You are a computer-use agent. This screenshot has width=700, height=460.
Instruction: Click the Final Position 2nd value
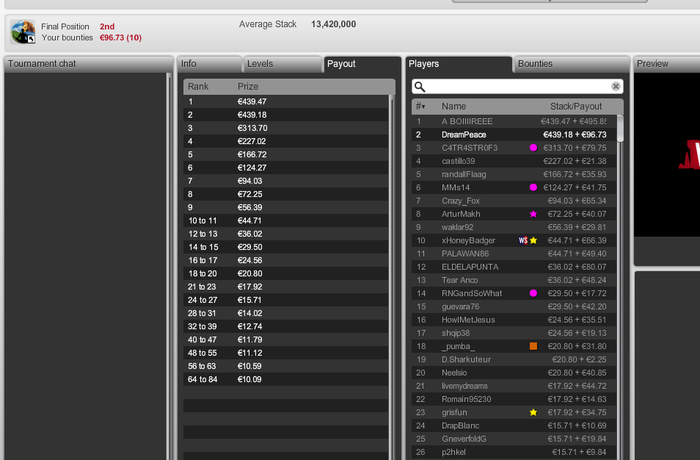coord(107,27)
